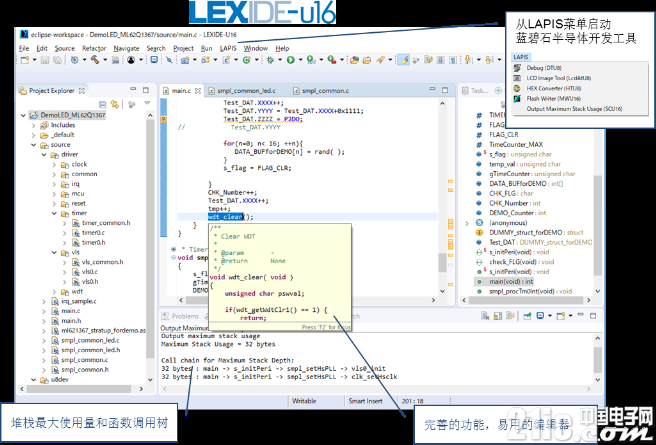
Task: Switch to the Problems tab
Action: tap(181, 316)
